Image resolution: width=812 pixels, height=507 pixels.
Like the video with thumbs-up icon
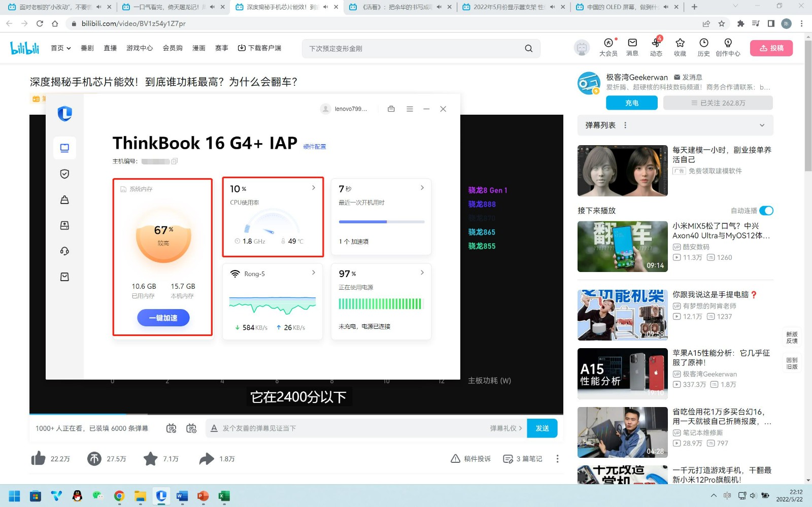(x=39, y=459)
